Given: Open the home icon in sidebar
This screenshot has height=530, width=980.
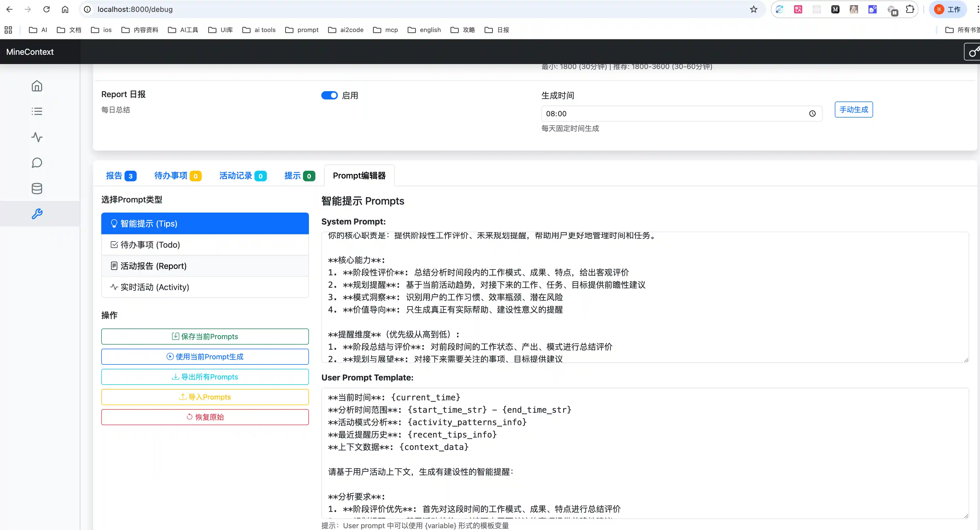Looking at the screenshot, I should 37,86.
